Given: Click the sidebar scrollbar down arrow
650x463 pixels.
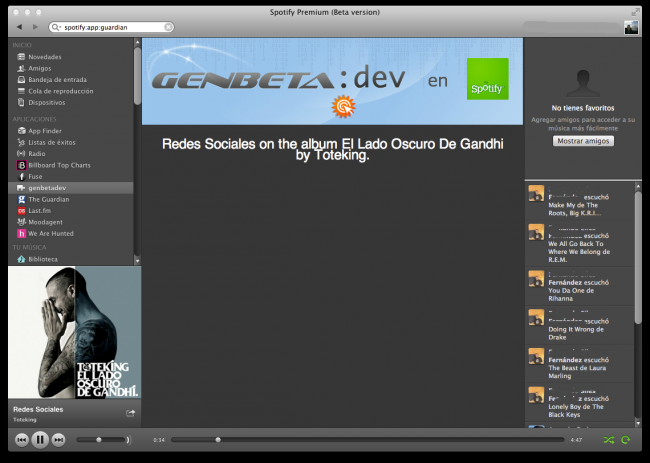Looking at the screenshot, I should pyautogui.click(x=137, y=261).
